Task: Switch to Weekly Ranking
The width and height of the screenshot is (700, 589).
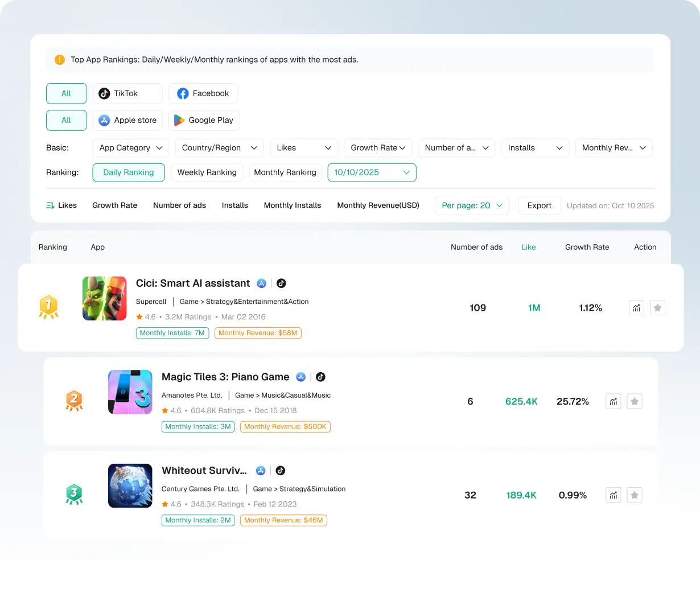Action: click(207, 172)
